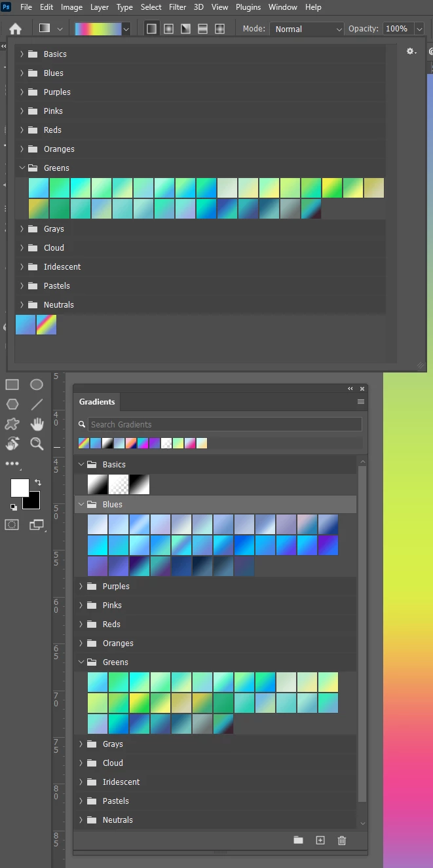The height and width of the screenshot is (868, 433).
Task: Open the Window menu
Action: (283, 7)
